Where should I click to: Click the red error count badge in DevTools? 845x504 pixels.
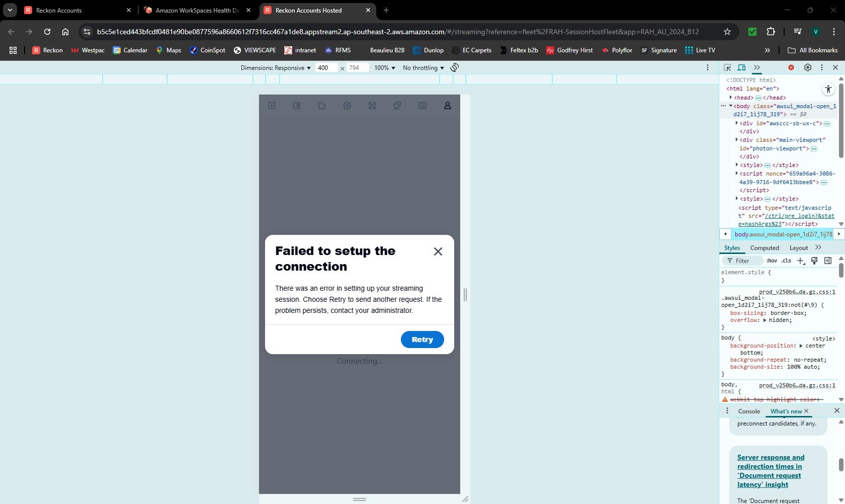coord(791,67)
